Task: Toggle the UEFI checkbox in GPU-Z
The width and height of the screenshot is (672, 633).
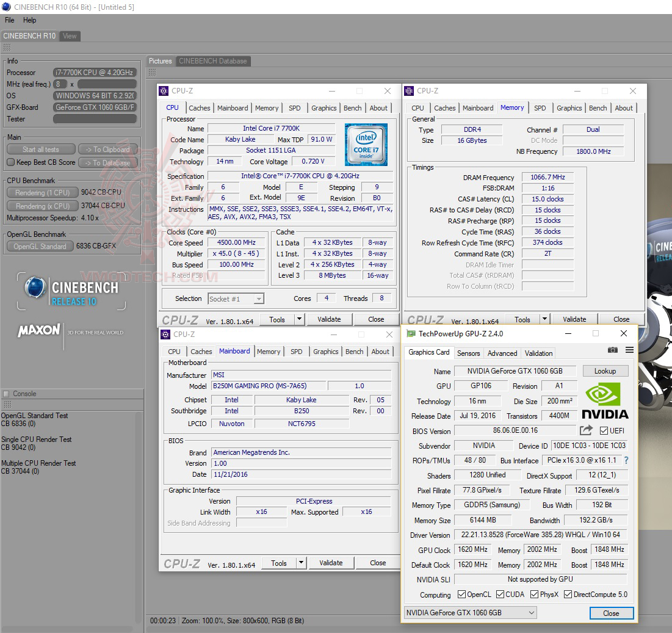Action: pos(602,430)
